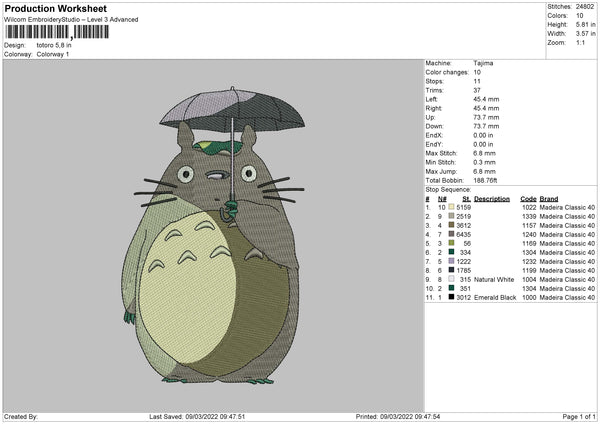Click the design name 'totoro 5,8 in'

[54, 45]
